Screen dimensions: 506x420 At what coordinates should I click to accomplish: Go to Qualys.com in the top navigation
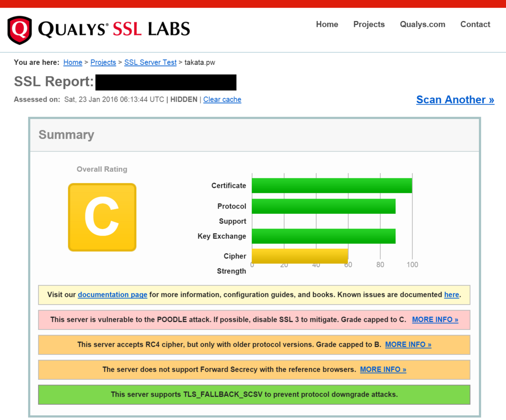(x=423, y=25)
